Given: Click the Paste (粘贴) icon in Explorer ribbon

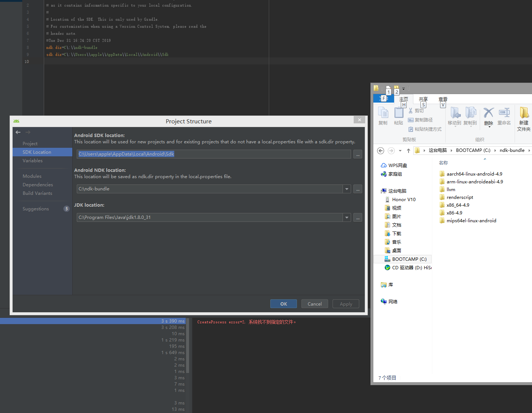Looking at the screenshot, I should [399, 115].
